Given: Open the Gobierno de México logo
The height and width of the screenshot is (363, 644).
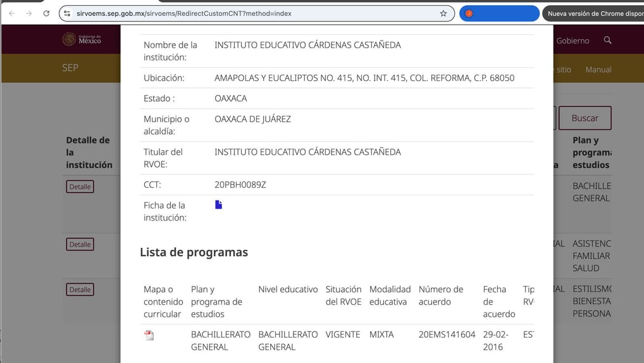Looking at the screenshot, I should (x=82, y=39).
